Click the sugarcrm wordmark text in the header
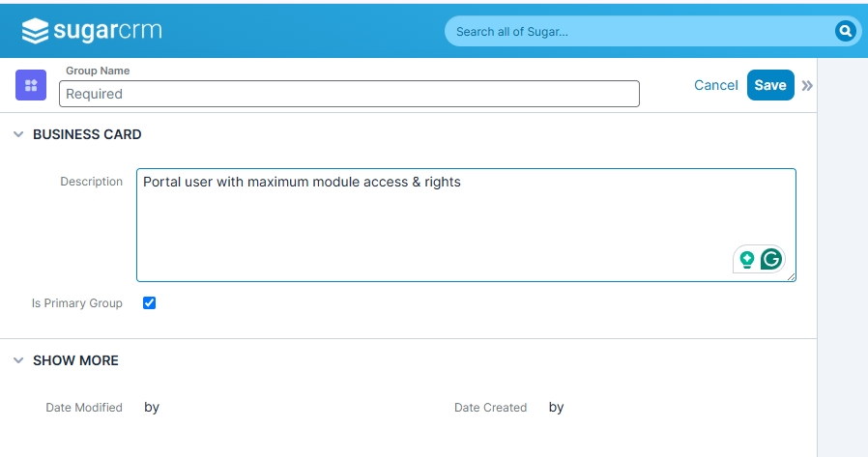Image resolution: width=868 pixels, height=457 pixels. point(108,30)
